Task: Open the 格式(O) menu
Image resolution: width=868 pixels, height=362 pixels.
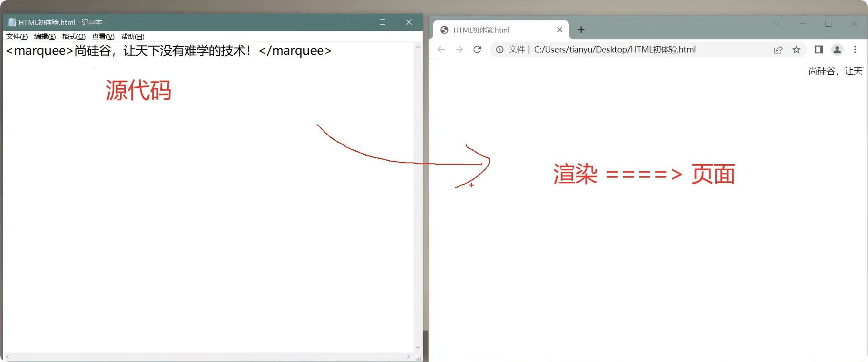Action: tap(74, 37)
